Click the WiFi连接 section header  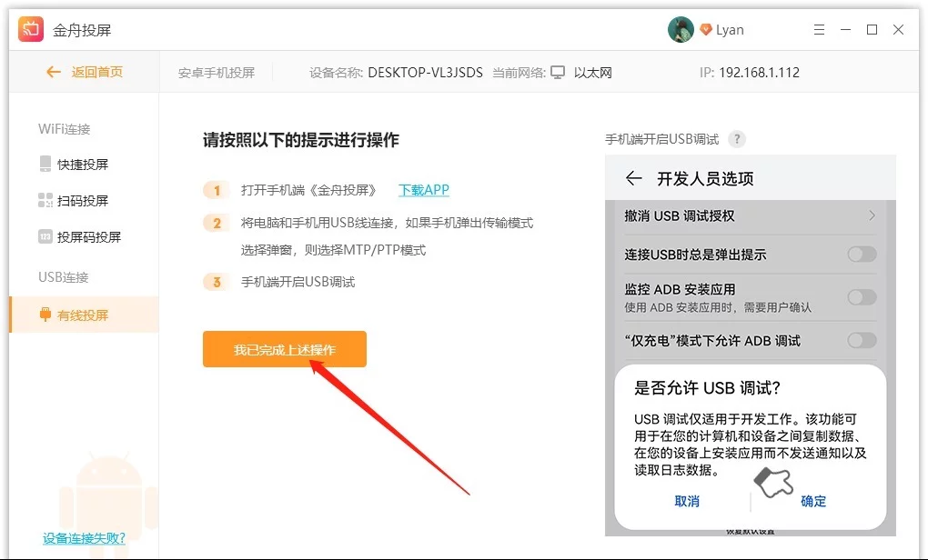pos(65,129)
